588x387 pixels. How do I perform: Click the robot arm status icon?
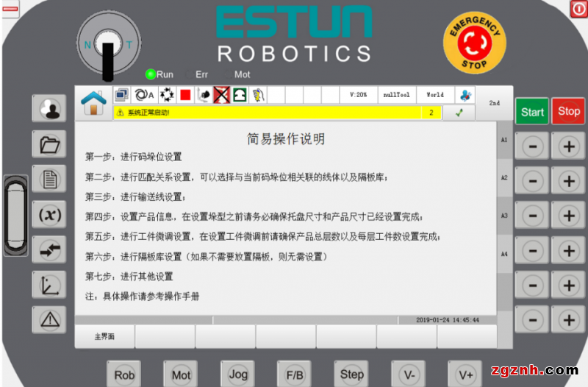[204, 95]
